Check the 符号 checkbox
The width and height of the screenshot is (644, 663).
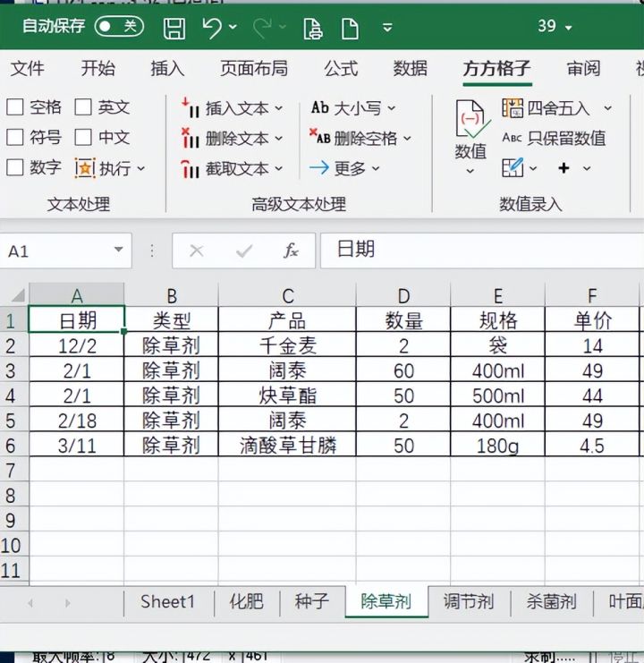tap(15, 137)
